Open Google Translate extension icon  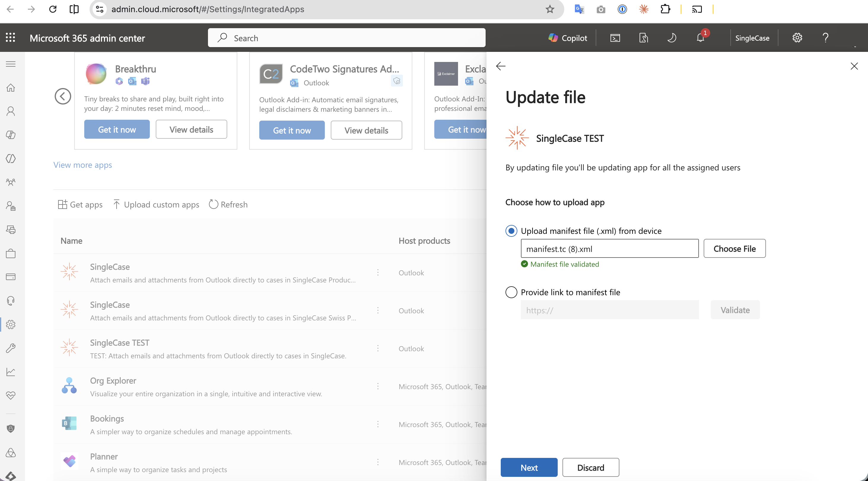(579, 9)
